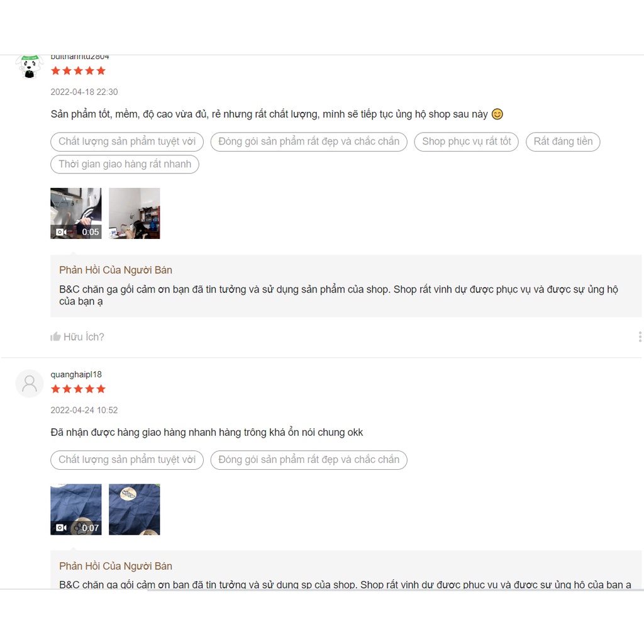Click the buithanhtu2804 dog avatar

tap(29, 67)
